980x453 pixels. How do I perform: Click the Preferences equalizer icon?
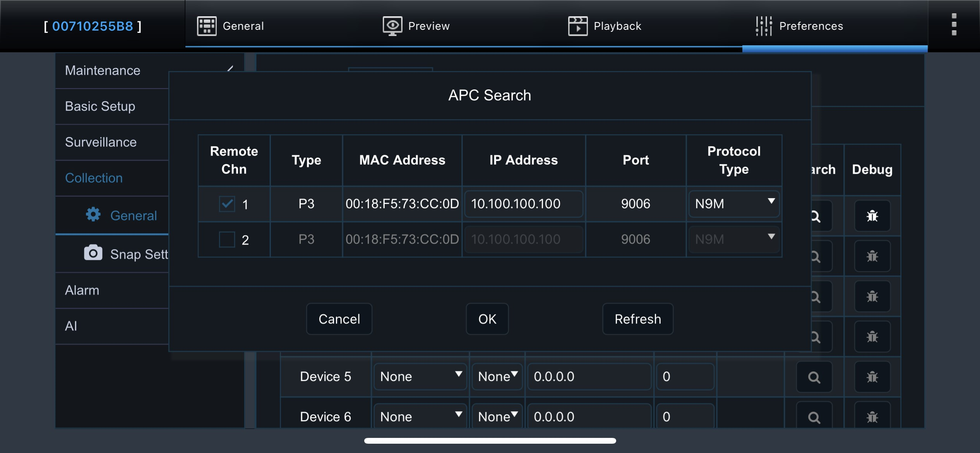[x=764, y=26]
